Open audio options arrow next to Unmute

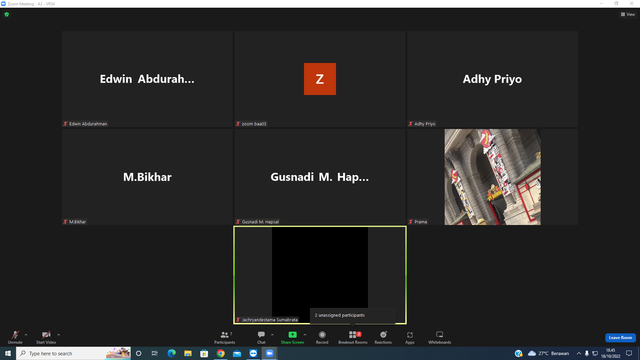(26, 335)
